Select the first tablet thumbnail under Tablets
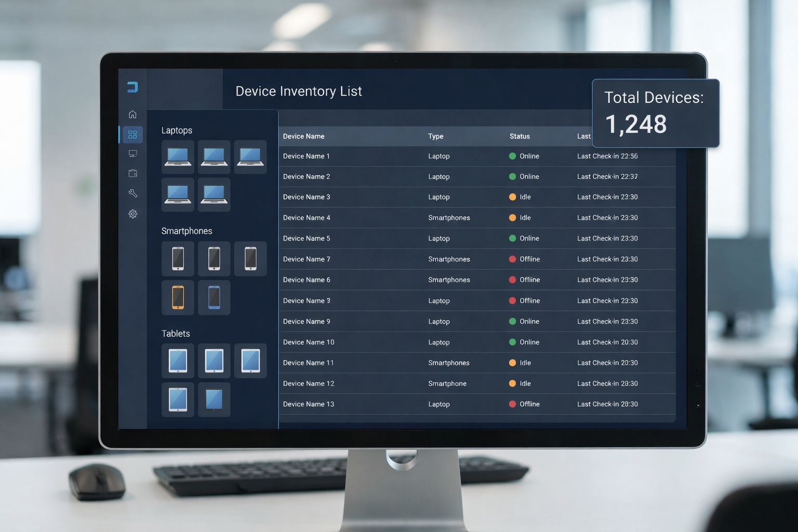Image resolution: width=798 pixels, height=532 pixels. 178,360
